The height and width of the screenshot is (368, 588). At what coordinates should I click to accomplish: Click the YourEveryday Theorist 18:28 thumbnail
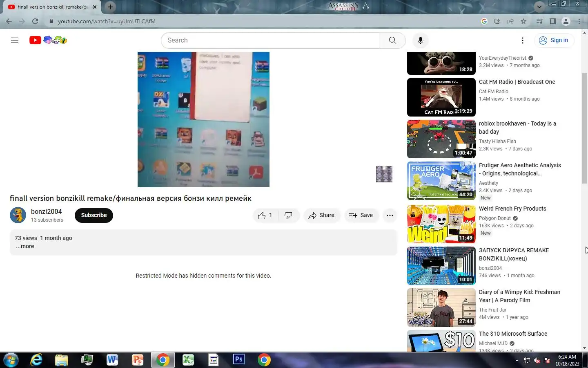pos(441,63)
